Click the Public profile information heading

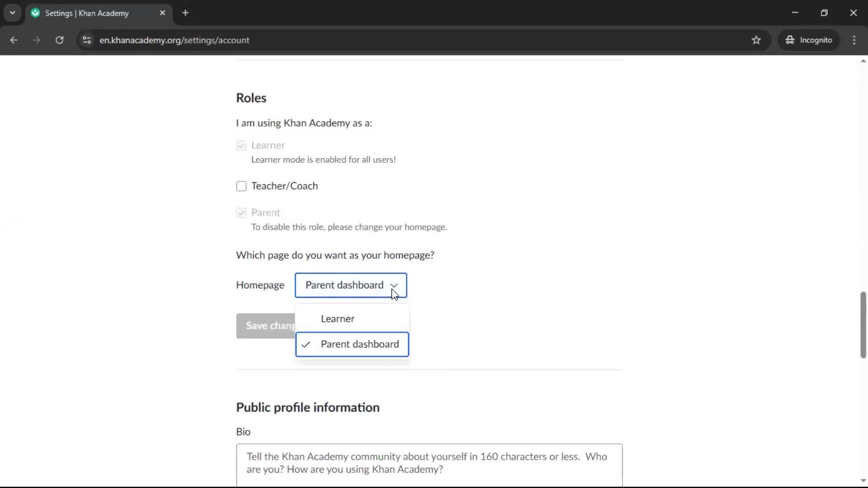coord(307,408)
